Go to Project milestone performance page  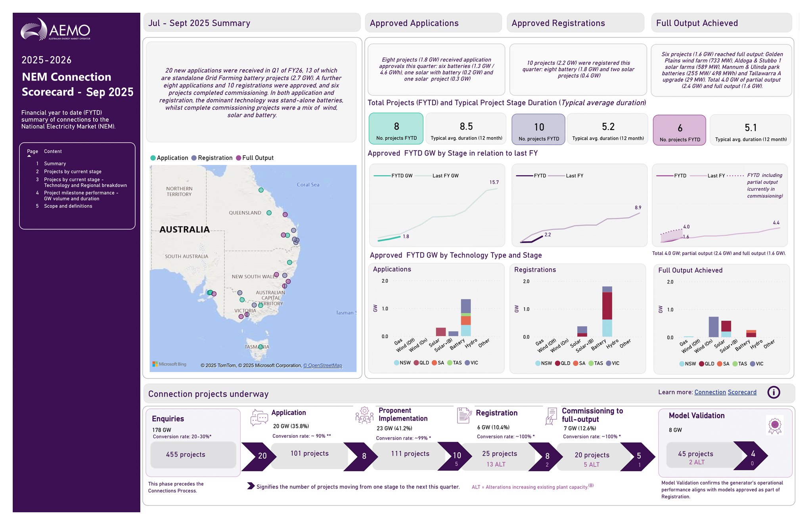coord(81,195)
